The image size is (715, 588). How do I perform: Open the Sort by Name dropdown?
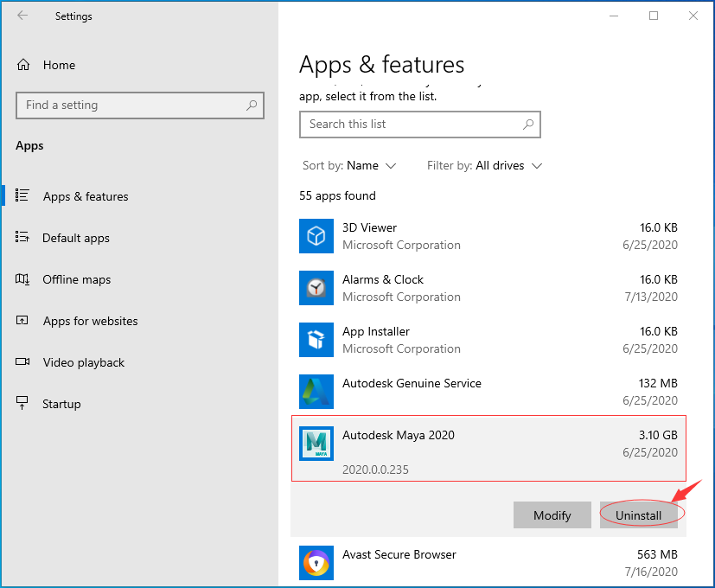pos(349,165)
